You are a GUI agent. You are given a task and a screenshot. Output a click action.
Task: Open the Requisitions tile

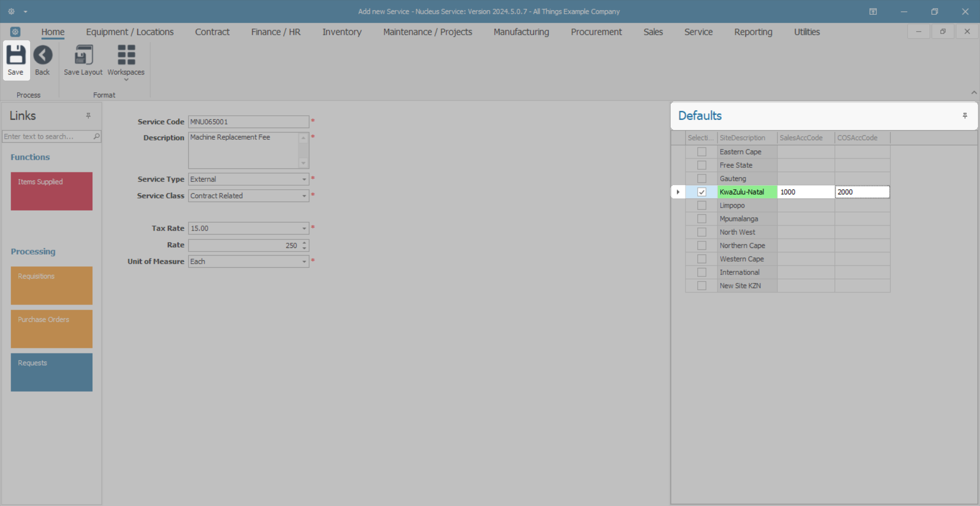coord(52,286)
